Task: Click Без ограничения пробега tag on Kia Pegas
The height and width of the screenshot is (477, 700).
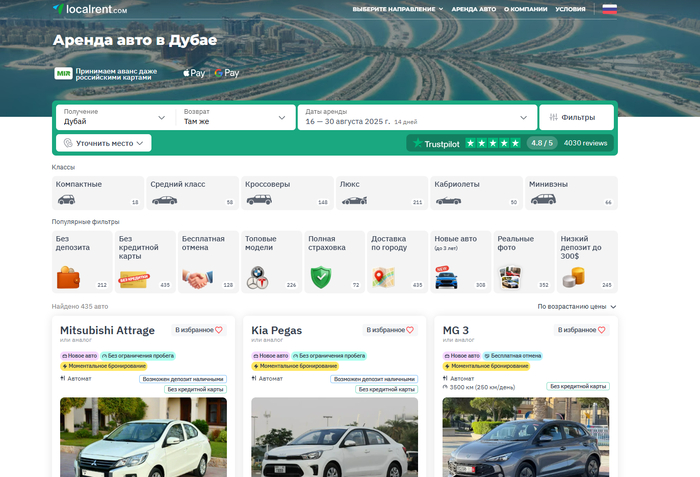Action: [x=329, y=356]
